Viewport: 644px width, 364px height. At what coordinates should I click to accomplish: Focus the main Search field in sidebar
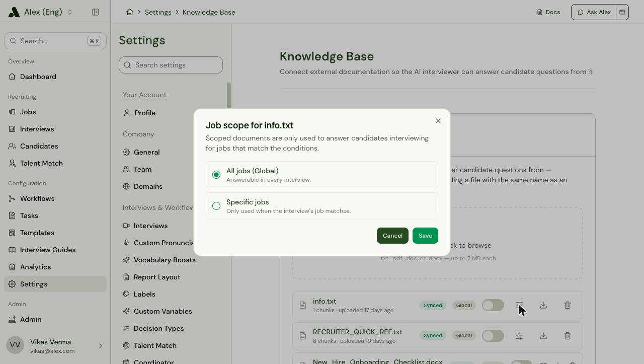tap(55, 41)
